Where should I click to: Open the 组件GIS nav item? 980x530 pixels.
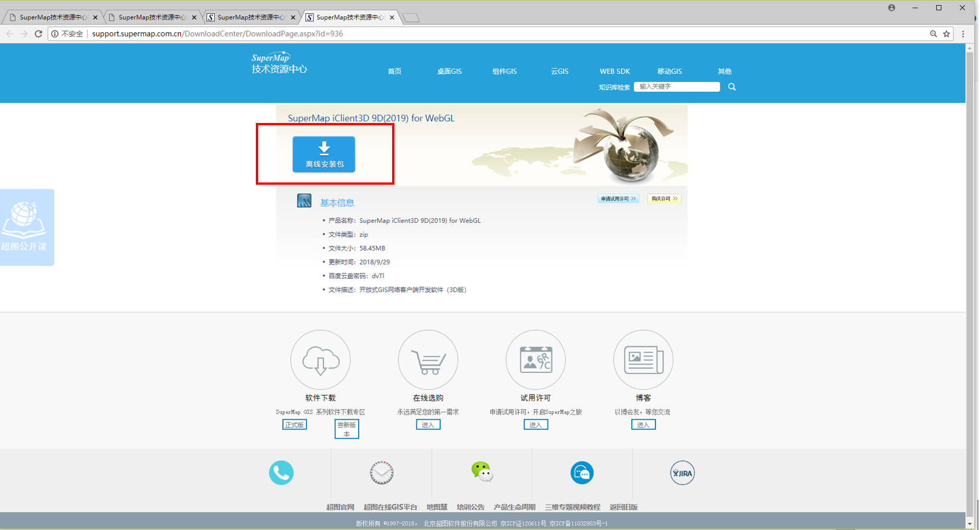(504, 72)
